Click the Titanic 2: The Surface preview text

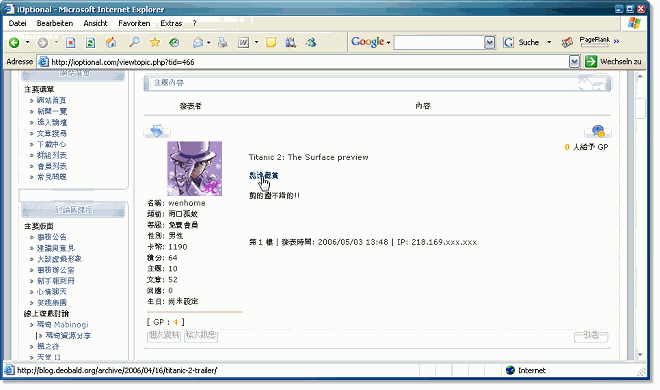coord(309,157)
